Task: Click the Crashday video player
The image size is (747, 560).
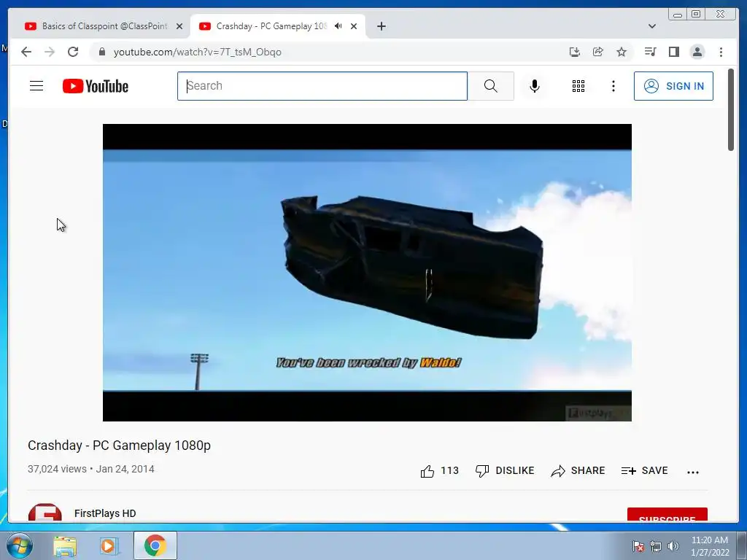Action: click(x=367, y=273)
